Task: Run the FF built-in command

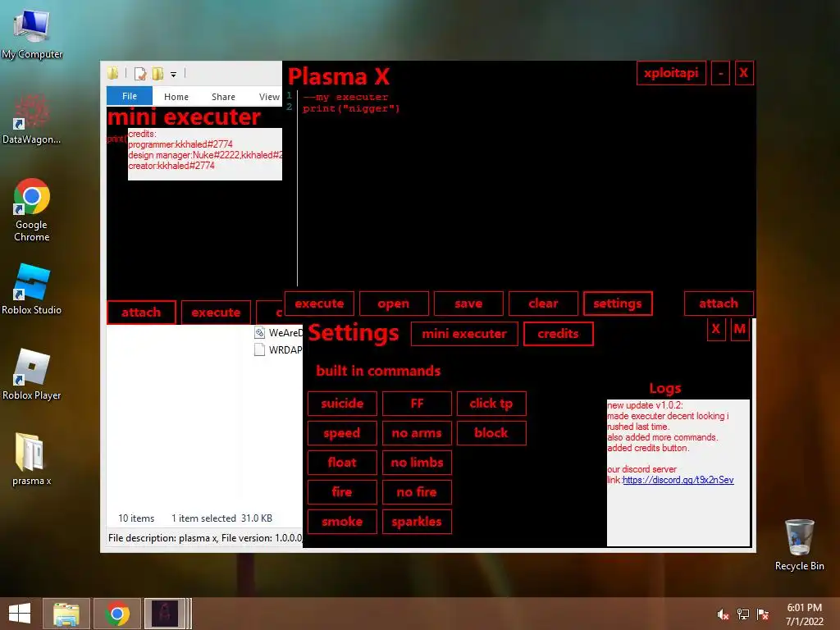Action: [x=417, y=404]
